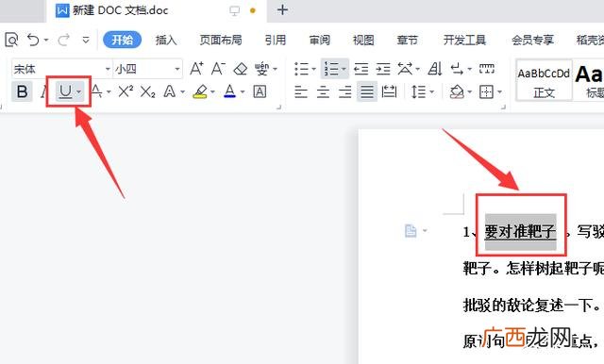This screenshot has width=604, height=364.
Task: Expand the quick access toolbar customize arrow
Action: [86, 40]
